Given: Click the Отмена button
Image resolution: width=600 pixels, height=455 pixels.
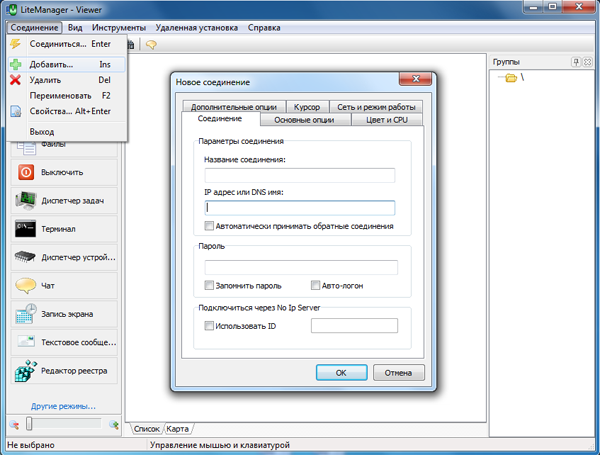Looking at the screenshot, I should tap(399, 372).
